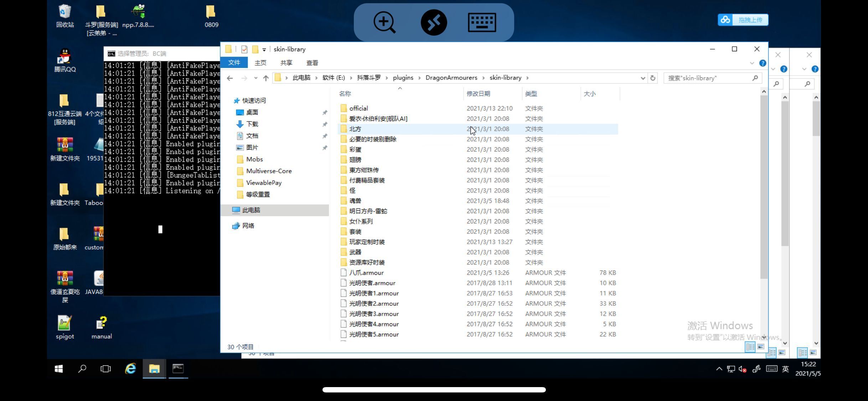Open the 回收站 recycle bin icon
This screenshot has width=868, height=401.
coord(65,16)
